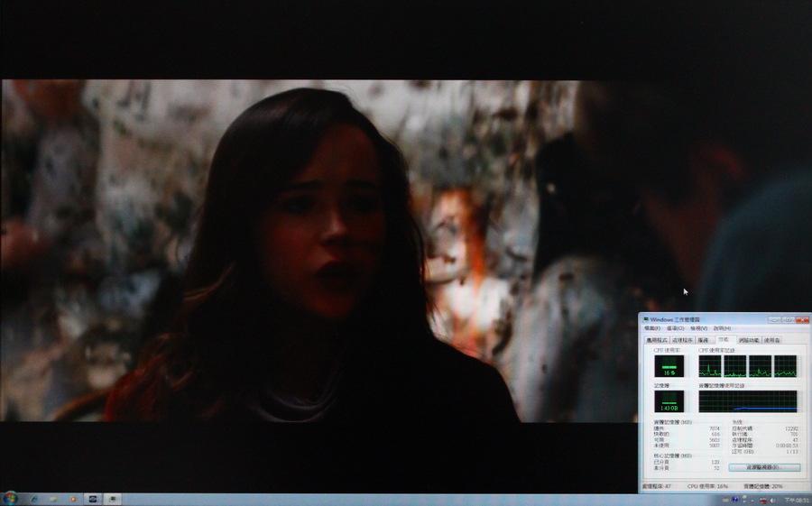Switch to the 使用者 tab

coord(771,340)
